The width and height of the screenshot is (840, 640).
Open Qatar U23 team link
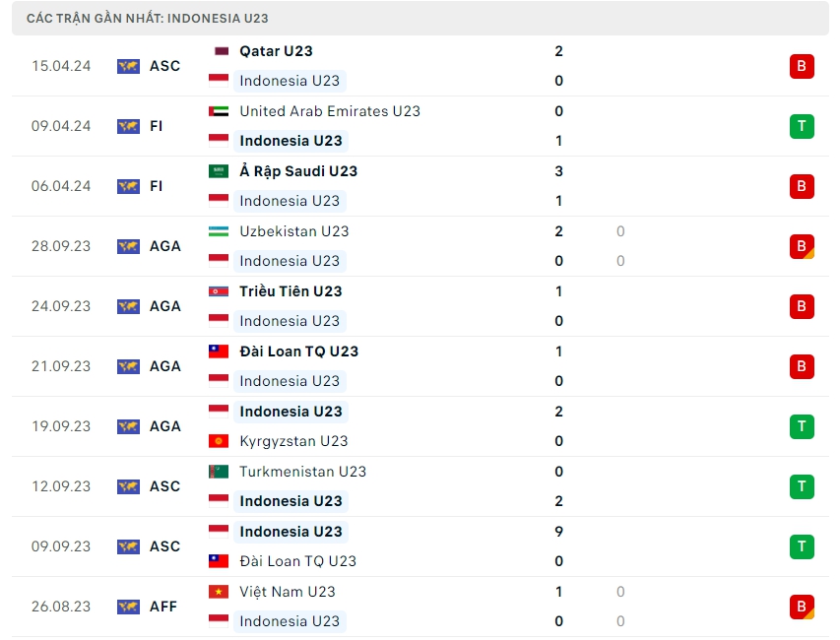(276, 51)
